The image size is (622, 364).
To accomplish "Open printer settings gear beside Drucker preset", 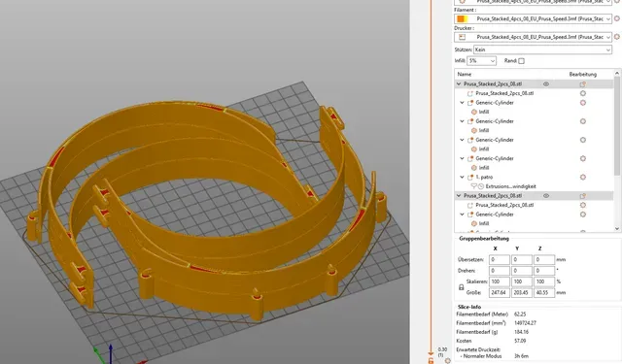I will pos(617,37).
